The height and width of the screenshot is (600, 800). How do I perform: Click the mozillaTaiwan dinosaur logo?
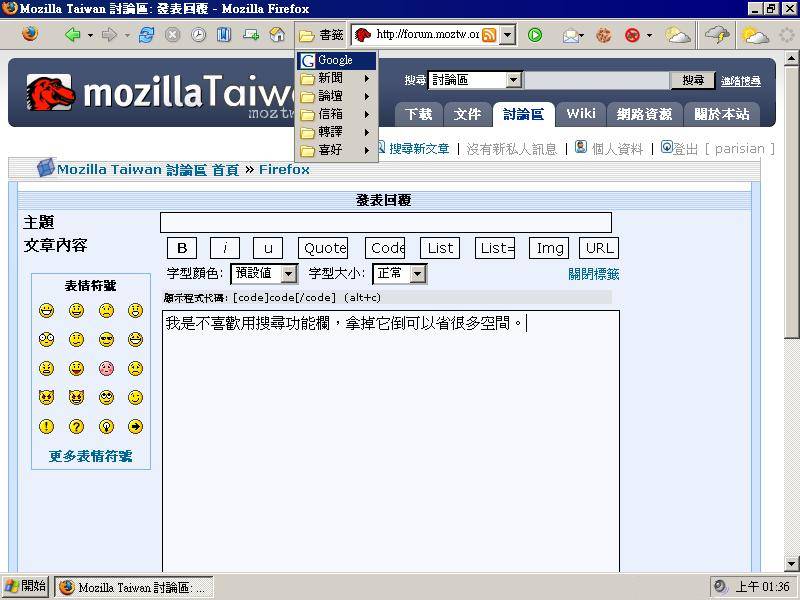click(x=51, y=93)
